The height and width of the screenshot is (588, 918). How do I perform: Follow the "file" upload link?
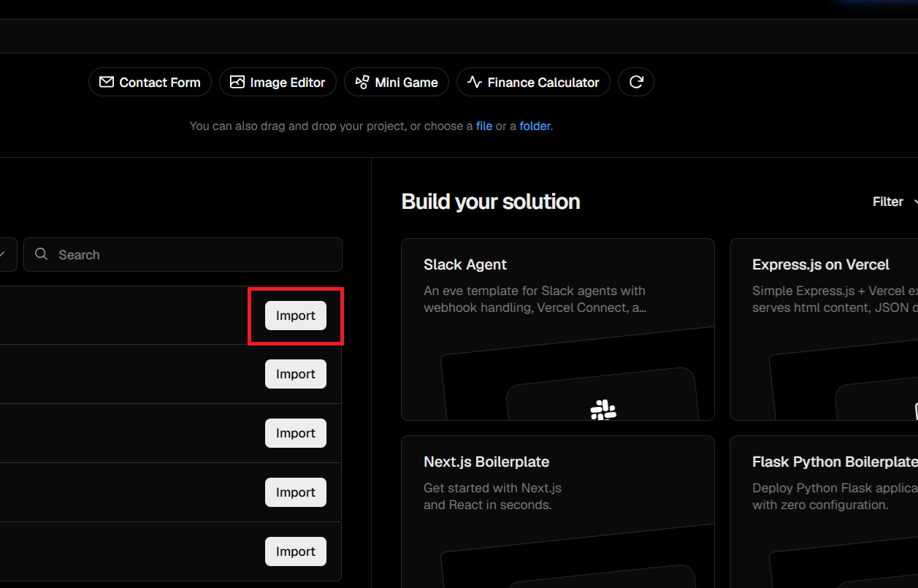484,126
